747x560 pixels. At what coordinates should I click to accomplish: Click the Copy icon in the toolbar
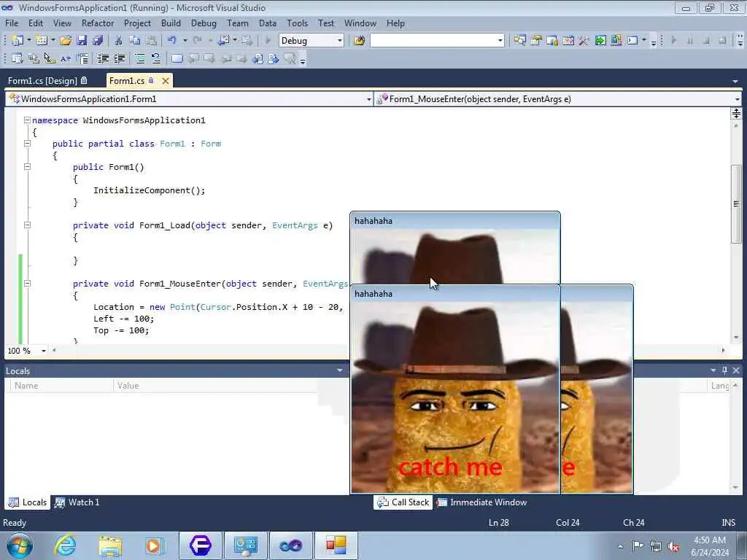click(x=135, y=41)
